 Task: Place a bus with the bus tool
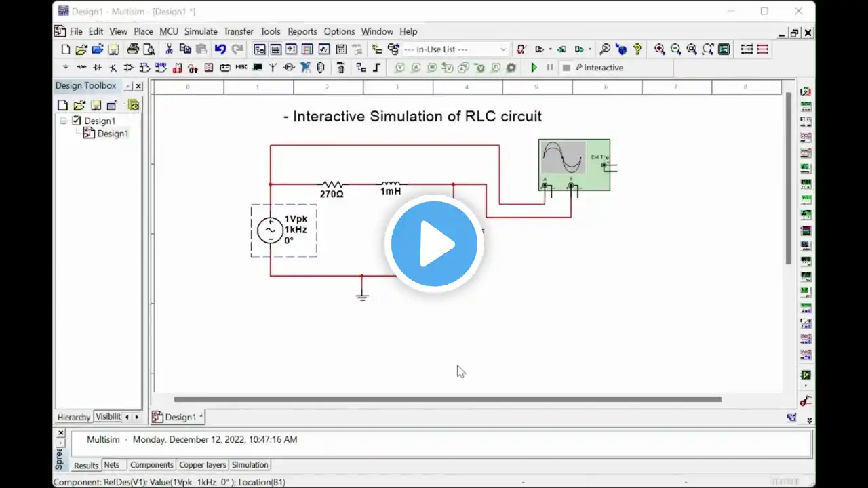coord(377,68)
